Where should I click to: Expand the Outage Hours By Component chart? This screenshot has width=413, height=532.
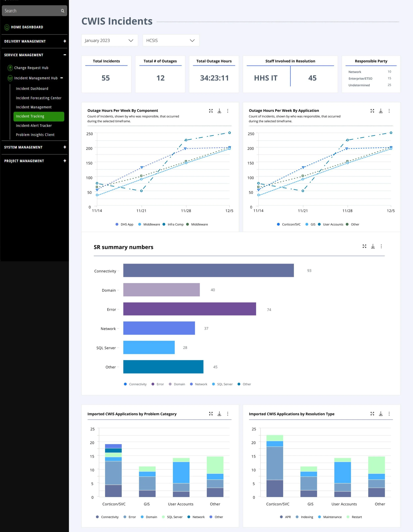(211, 111)
